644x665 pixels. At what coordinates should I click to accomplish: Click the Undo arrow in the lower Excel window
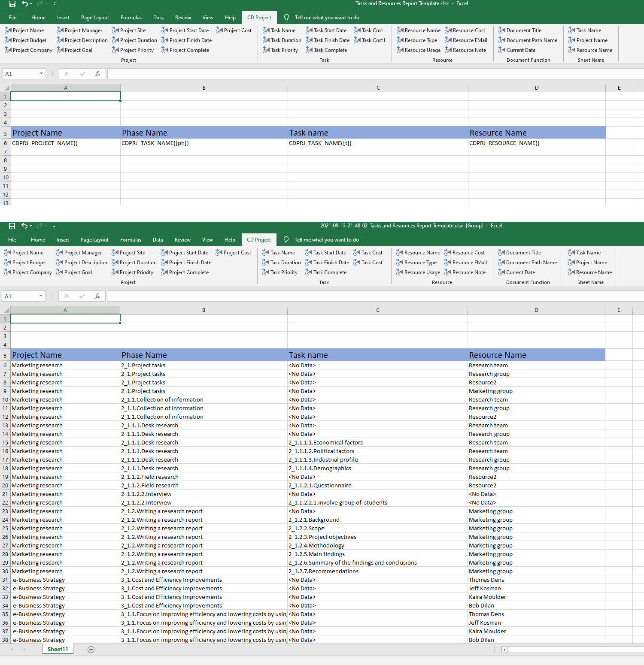pyautogui.click(x=24, y=226)
